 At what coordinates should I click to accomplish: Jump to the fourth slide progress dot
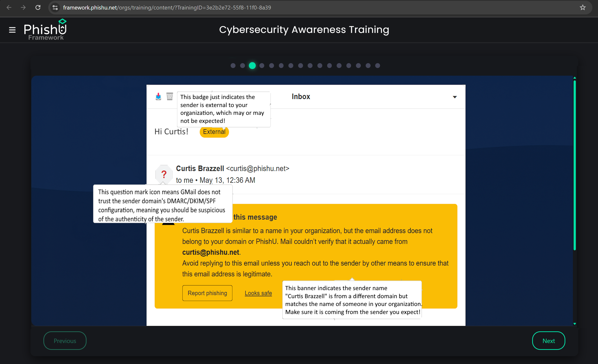point(262,66)
